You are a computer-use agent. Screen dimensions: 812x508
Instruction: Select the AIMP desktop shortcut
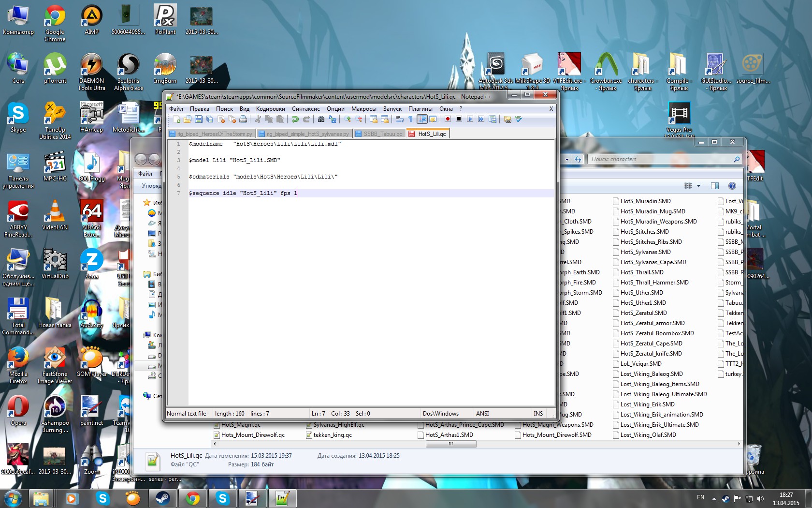click(x=91, y=20)
